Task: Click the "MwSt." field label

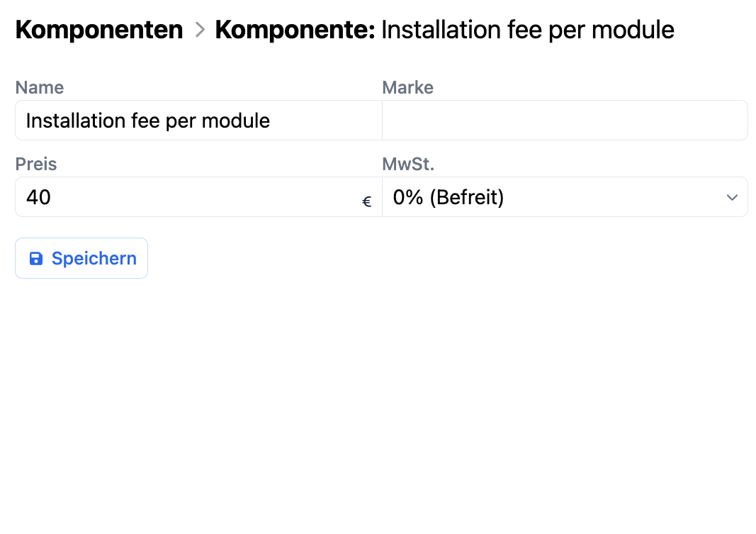Action: 408,165
